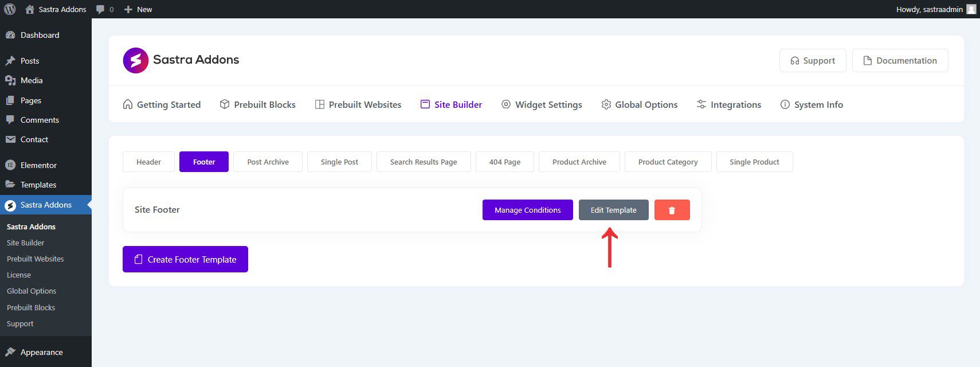This screenshot has height=367, width=980.
Task: Click the Contact envelope icon
Action: click(10, 139)
